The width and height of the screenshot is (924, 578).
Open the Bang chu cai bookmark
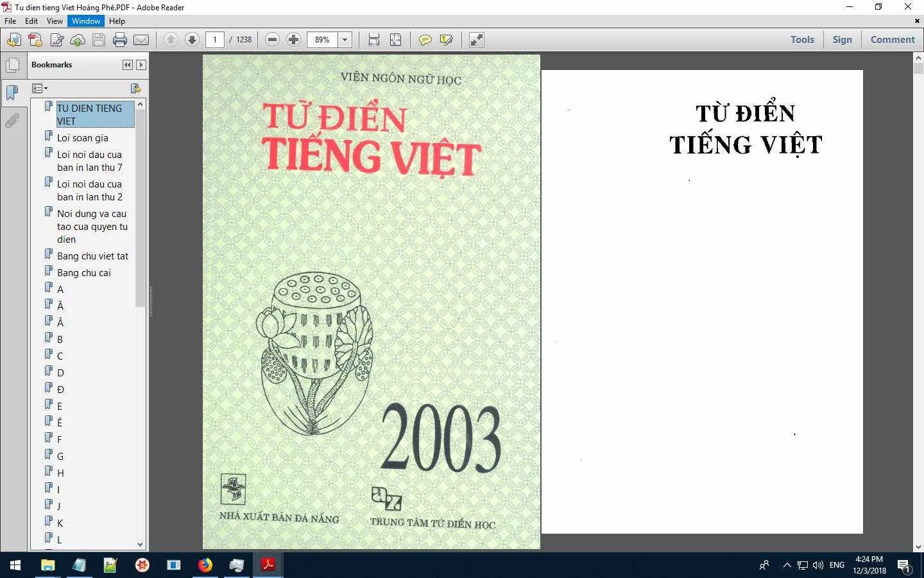83,272
